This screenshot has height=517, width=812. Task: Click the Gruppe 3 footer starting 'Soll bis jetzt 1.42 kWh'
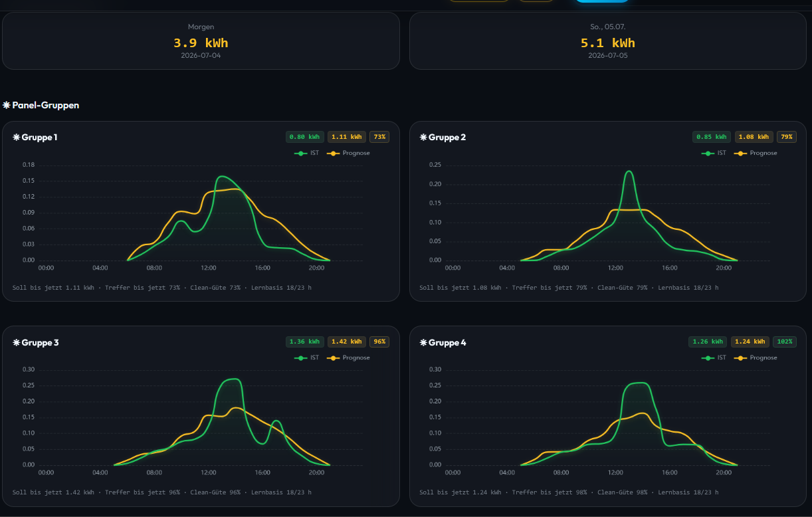(x=161, y=492)
